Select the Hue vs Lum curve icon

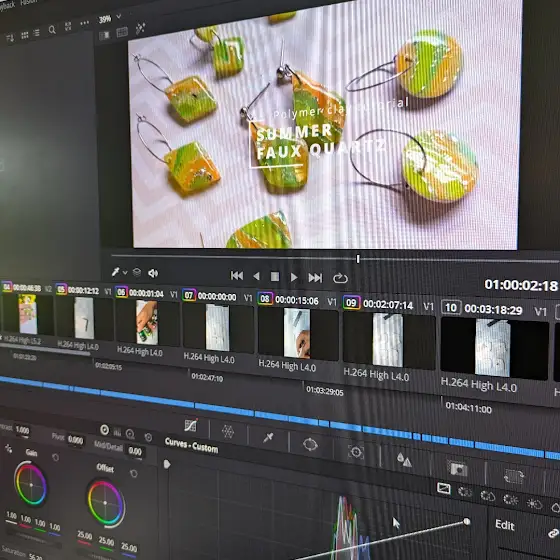tap(511, 500)
